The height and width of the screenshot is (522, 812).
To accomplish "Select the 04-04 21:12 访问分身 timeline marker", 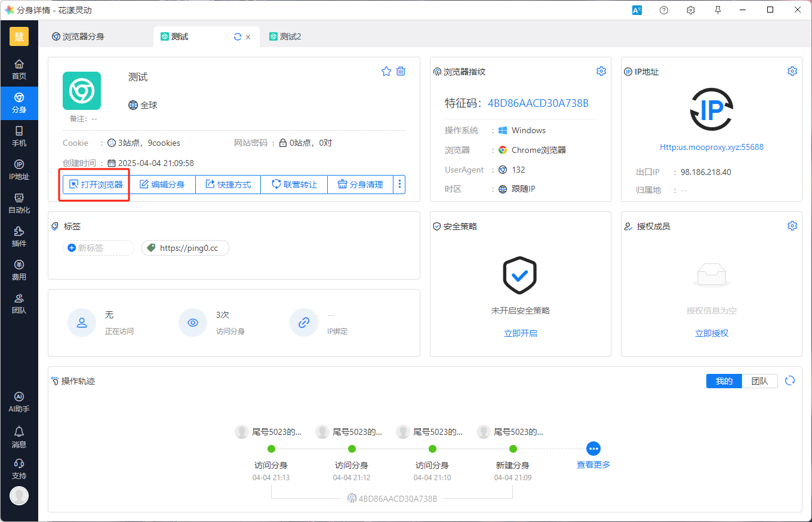I will [352, 449].
